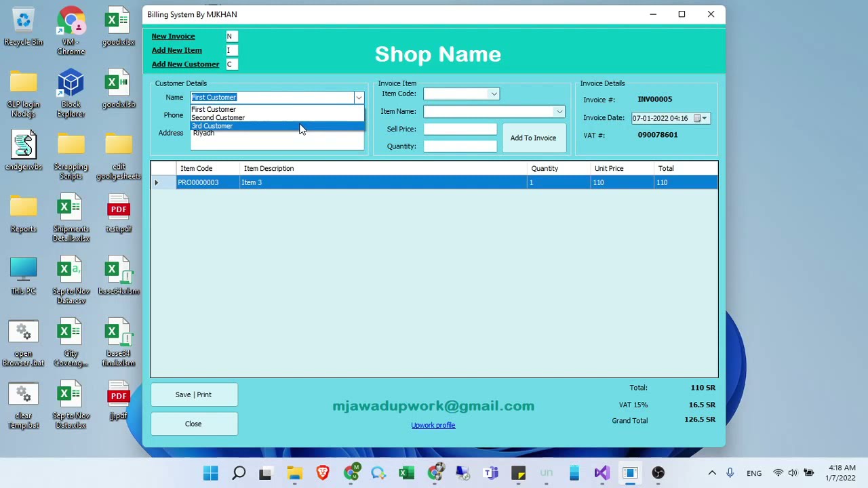
Task: Select the clear Temp.bat file
Action: coord(23,405)
